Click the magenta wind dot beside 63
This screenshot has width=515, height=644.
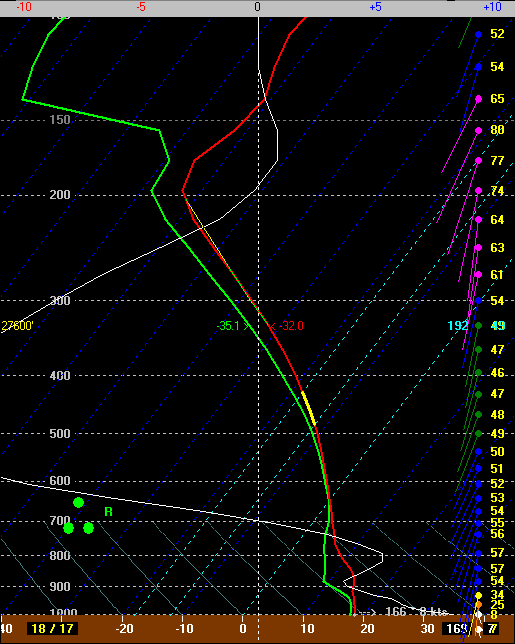tap(478, 248)
